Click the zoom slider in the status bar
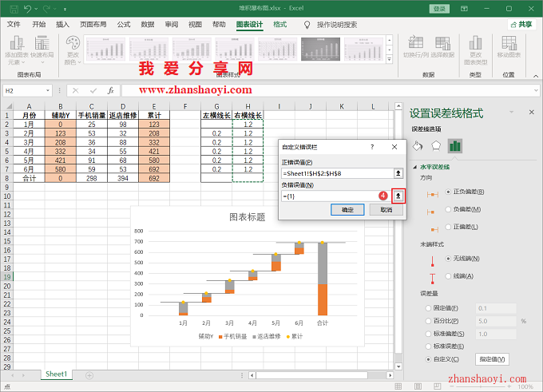543x392 pixels. (x=479, y=386)
